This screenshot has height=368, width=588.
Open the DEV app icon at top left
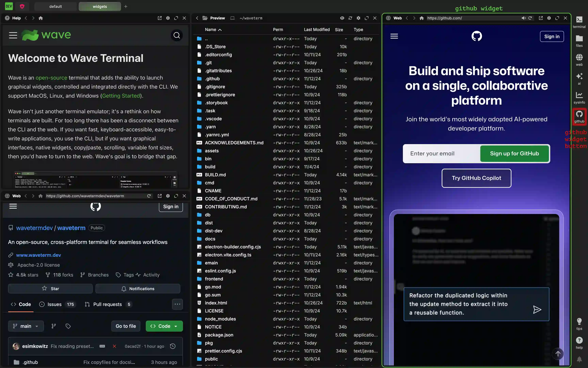tap(9, 6)
